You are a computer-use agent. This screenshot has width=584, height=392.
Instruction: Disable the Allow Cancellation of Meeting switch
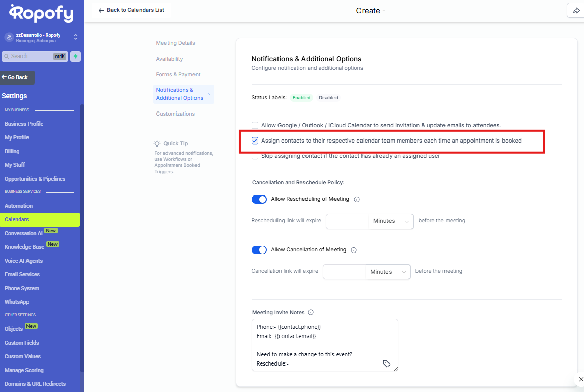tap(259, 250)
